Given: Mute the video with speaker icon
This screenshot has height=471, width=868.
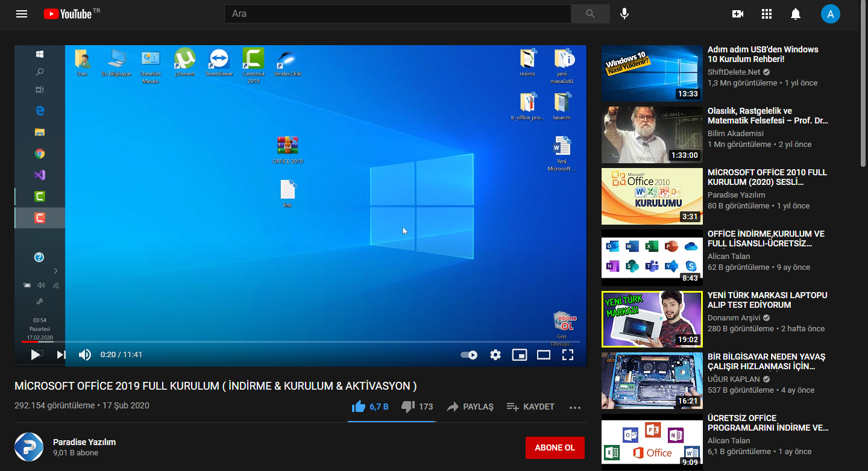Looking at the screenshot, I should pos(85,355).
